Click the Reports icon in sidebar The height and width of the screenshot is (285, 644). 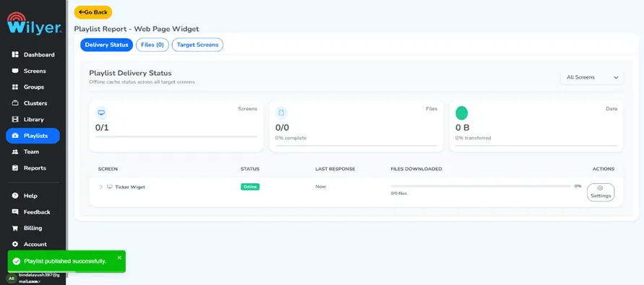[15, 167]
